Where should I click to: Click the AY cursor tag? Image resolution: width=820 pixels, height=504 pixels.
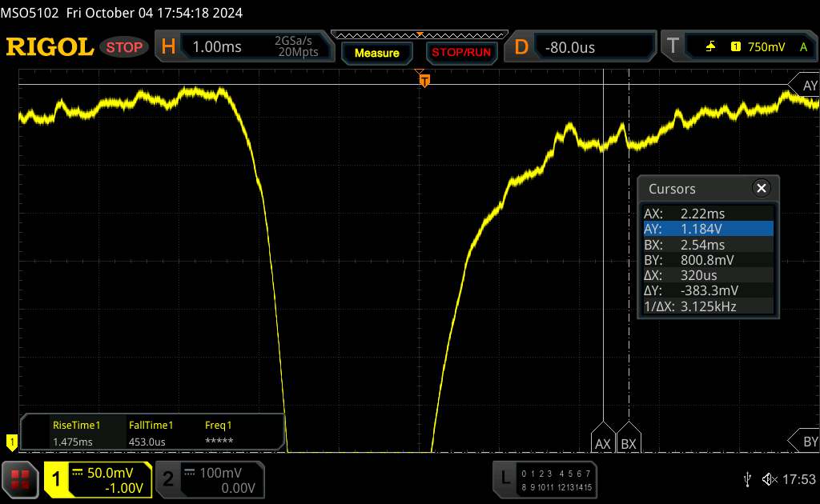coord(805,85)
